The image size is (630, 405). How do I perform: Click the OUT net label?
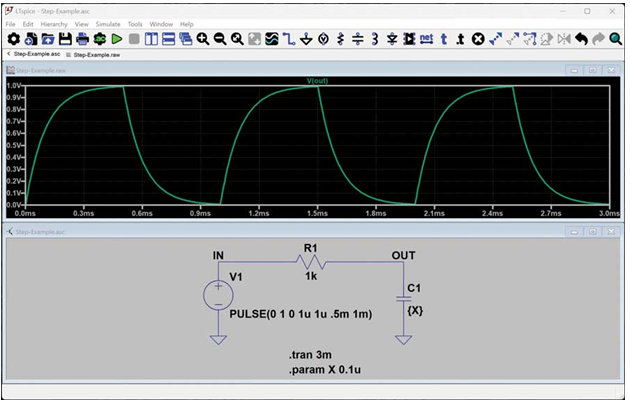click(x=403, y=256)
